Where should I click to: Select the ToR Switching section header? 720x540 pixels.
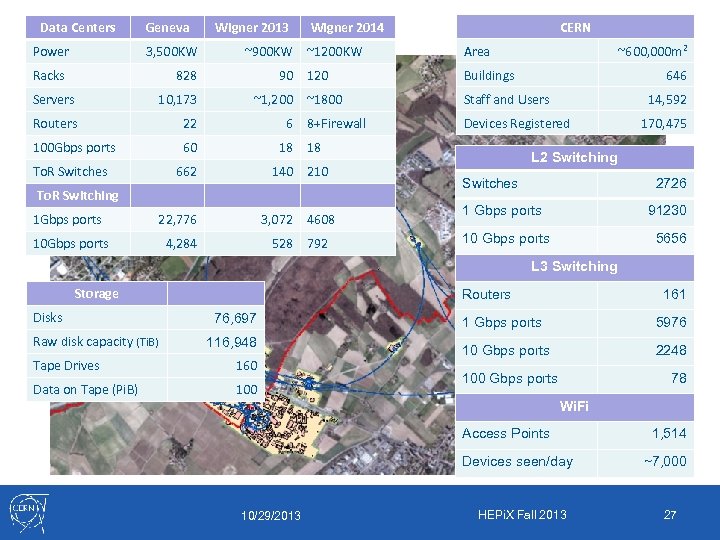click(78, 196)
